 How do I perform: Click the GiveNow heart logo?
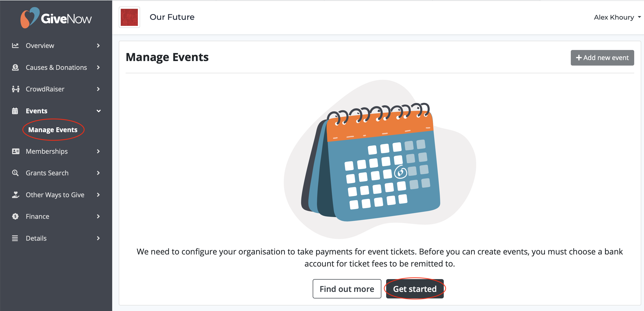(30, 18)
